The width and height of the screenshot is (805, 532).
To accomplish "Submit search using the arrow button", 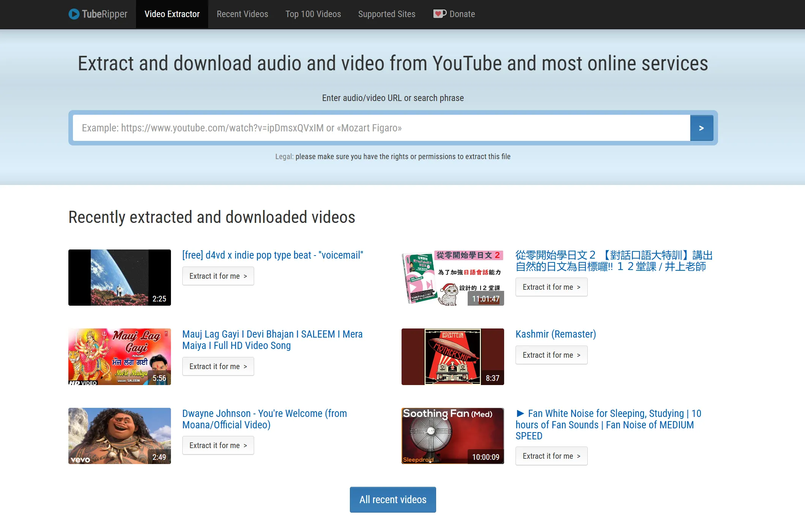I will (701, 128).
